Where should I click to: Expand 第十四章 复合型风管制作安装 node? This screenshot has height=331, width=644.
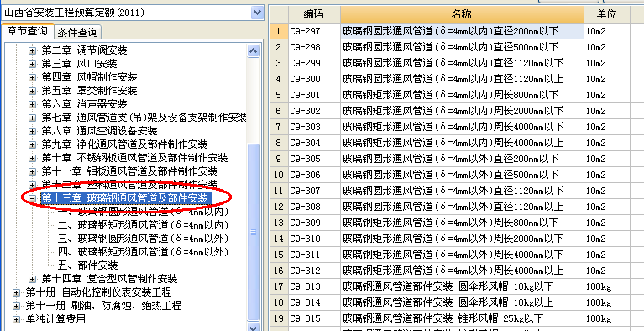pyautogui.click(x=32, y=279)
